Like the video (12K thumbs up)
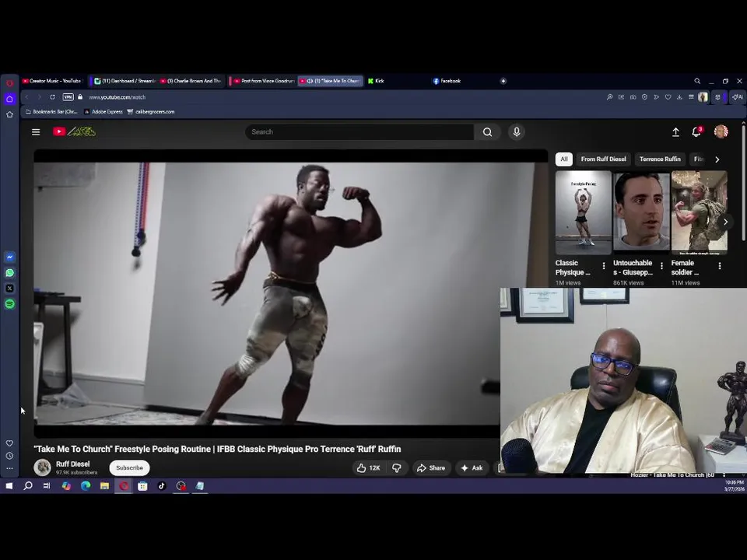 coord(368,468)
